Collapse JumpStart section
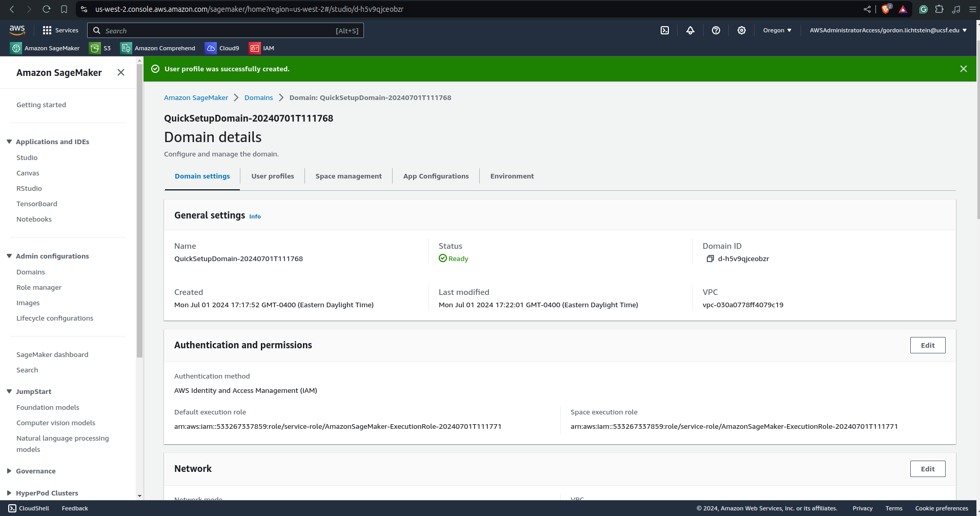980x516 pixels. pos(9,391)
